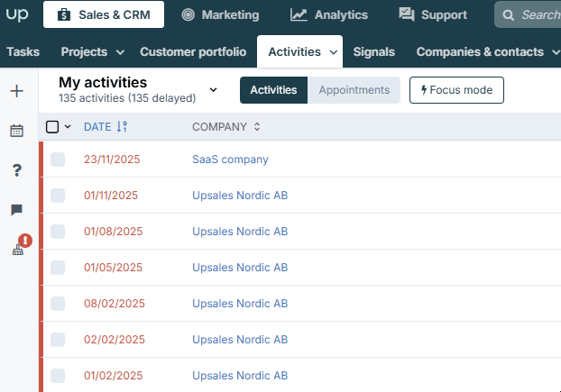561x392 pixels.
Task: Check the box for 23/11/2025 SaaS company
Action: pos(58,160)
